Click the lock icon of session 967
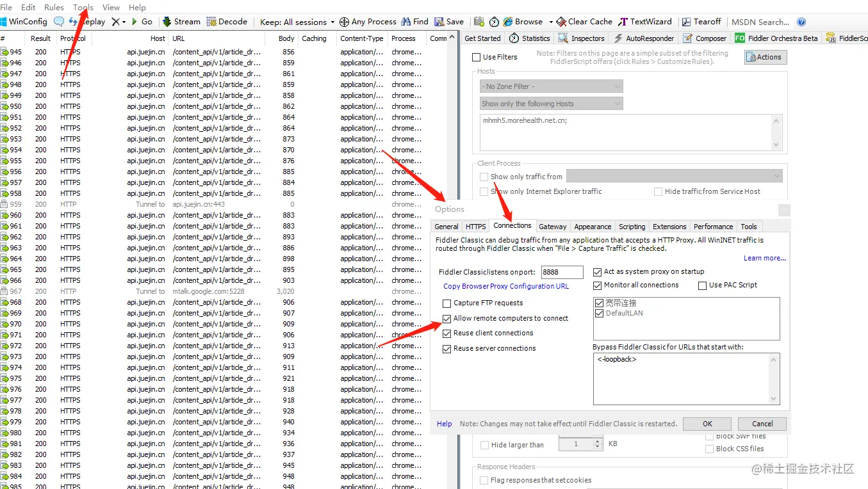The height and width of the screenshot is (489, 868). point(4,291)
